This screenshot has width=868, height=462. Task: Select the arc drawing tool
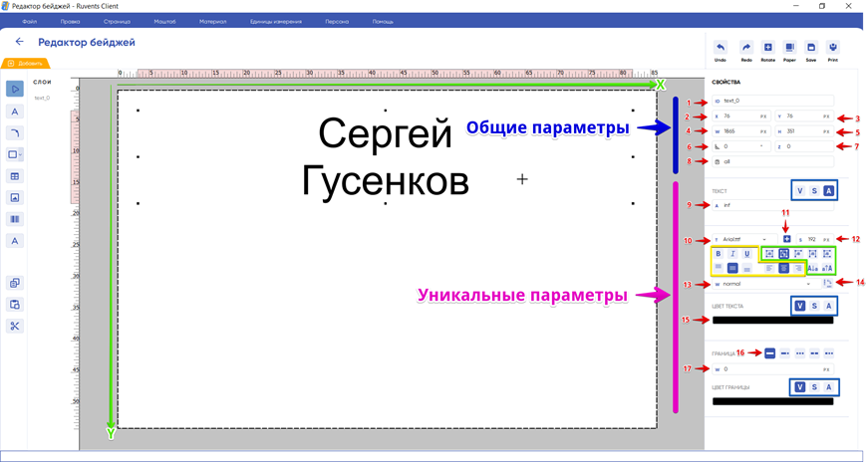pos(14,132)
